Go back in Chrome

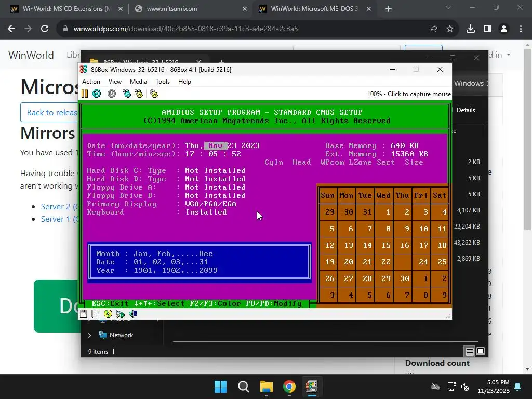pos(11,29)
